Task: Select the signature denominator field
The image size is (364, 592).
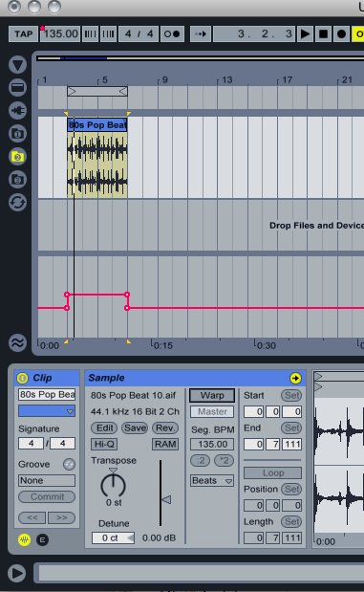Action: click(x=63, y=443)
